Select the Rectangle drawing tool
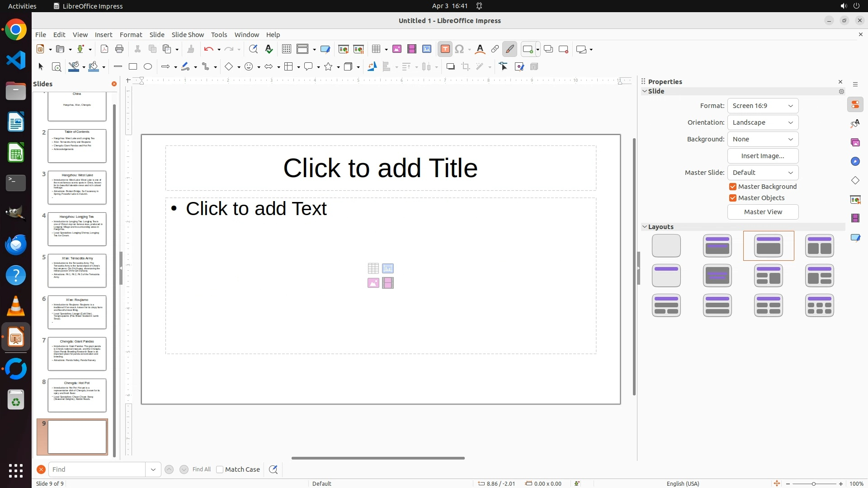 pyautogui.click(x=133, y=67)
